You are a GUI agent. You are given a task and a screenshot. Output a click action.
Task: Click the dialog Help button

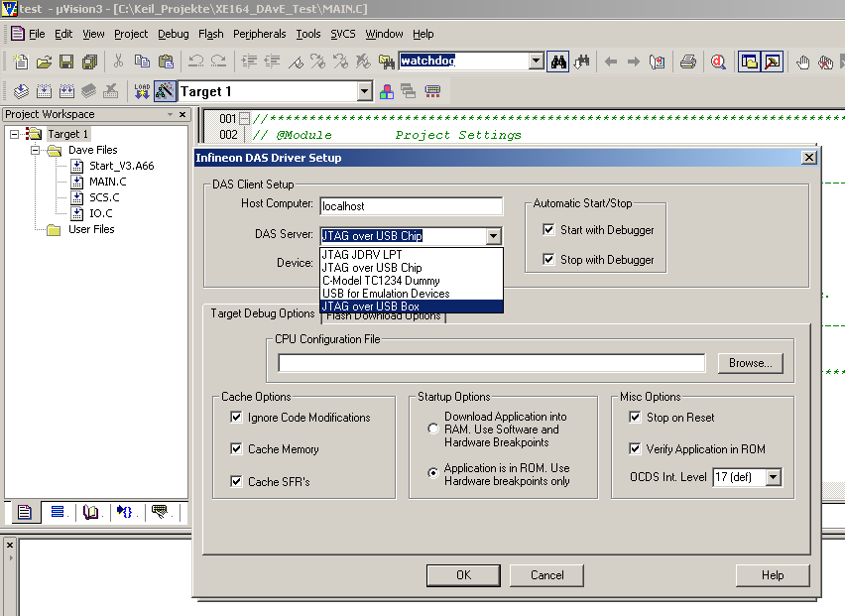pos(773,575)
